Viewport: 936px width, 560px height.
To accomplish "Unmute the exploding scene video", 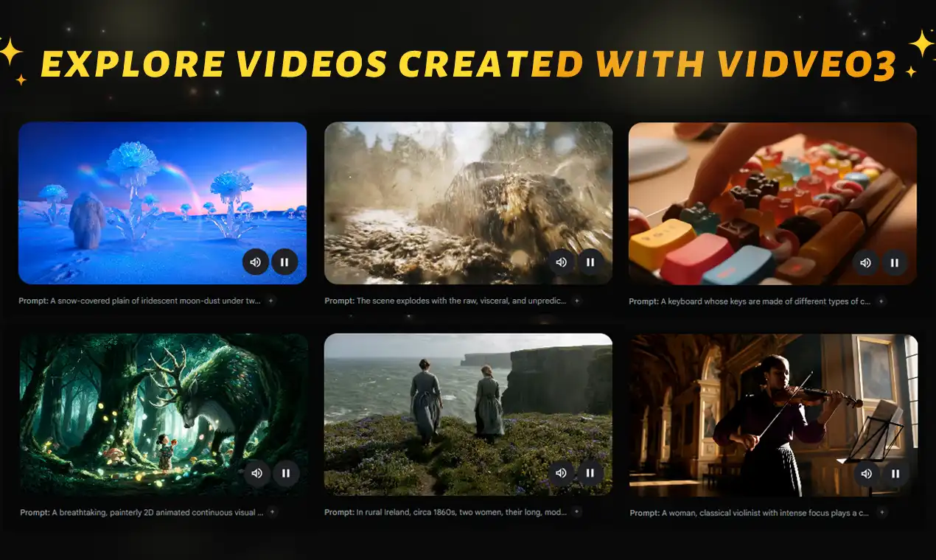I will pos(561,262).
